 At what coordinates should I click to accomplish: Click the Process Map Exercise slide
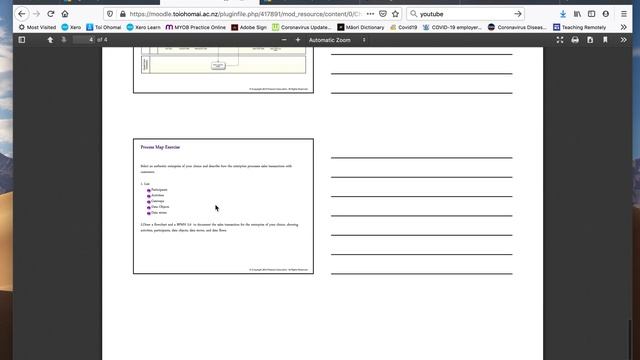(x=223, y=206)
